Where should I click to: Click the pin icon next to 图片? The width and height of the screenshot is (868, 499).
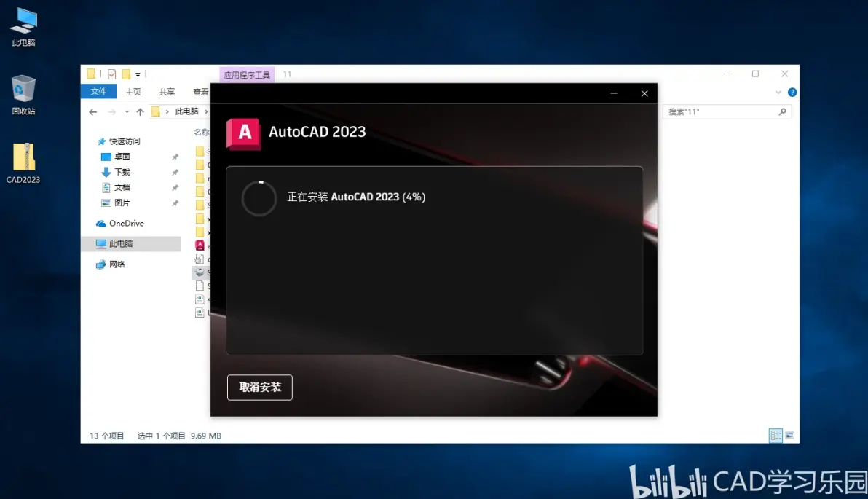175,203
